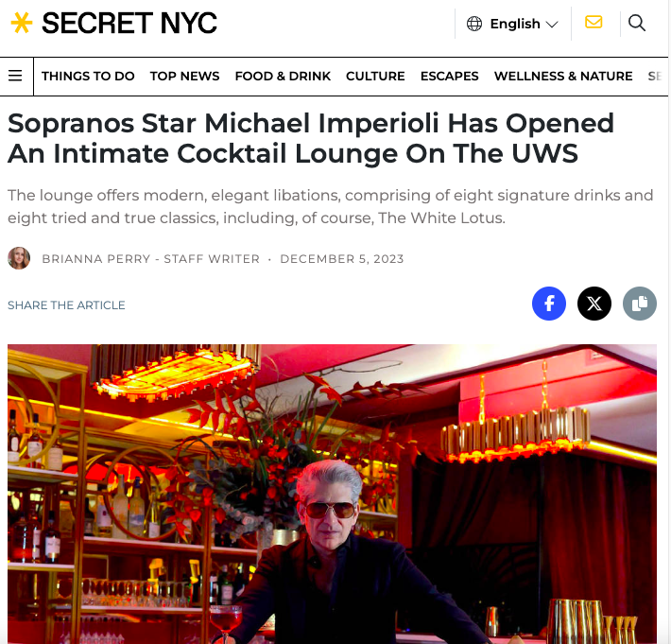Open the hamburger navigation menu
Image resolution: width=671 pixels, height=644 pixels.
click(15, 76)
